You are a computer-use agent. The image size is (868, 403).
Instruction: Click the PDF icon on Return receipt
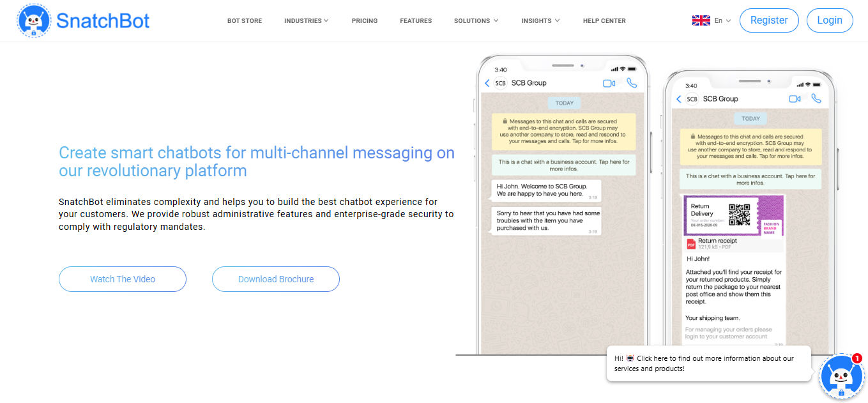click(691, 244)
